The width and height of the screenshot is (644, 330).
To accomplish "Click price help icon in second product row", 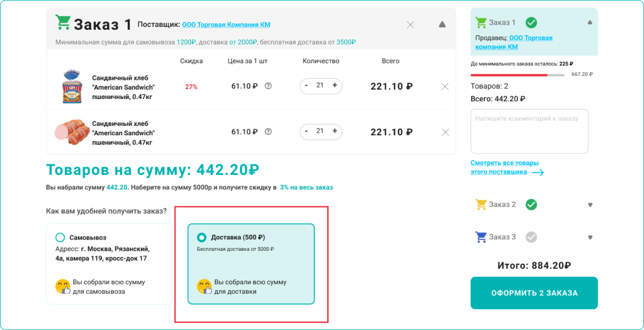I will tap(268, 131).
